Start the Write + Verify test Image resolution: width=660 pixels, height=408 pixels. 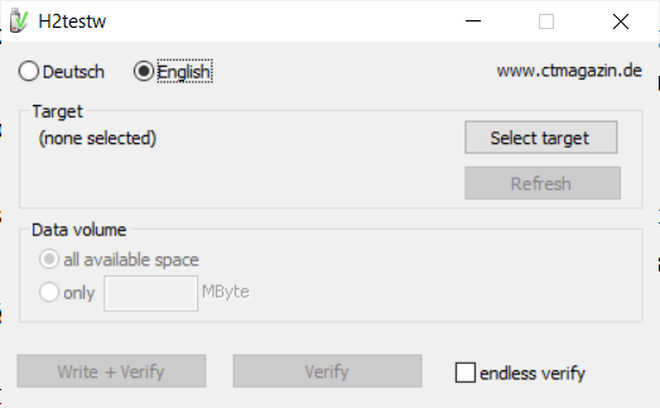[112, 371]
